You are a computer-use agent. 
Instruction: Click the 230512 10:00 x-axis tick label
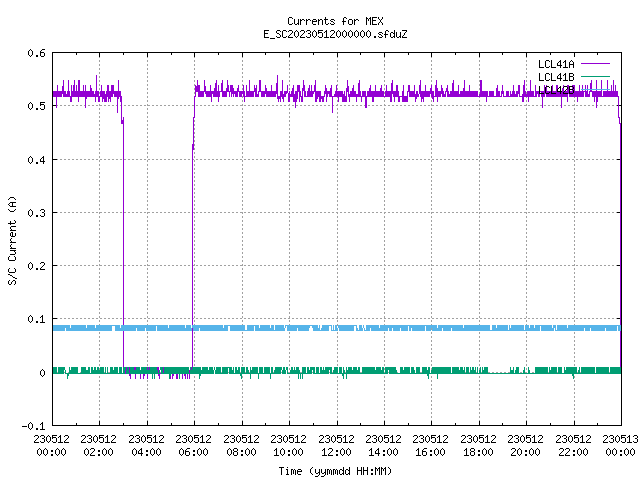(x=288, y=446)
